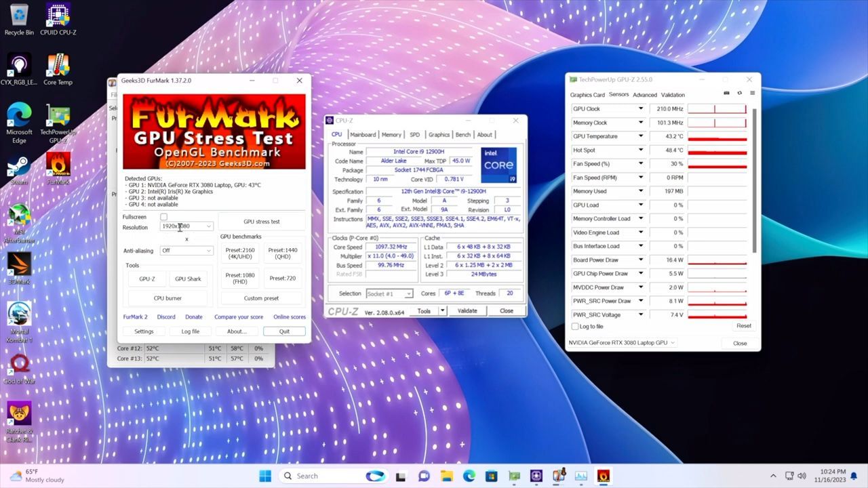This screenshot has width=868, height=488.
Task: Open the FurMark Compare your score link
Action: pyautogui.click(x=239, y=317)
